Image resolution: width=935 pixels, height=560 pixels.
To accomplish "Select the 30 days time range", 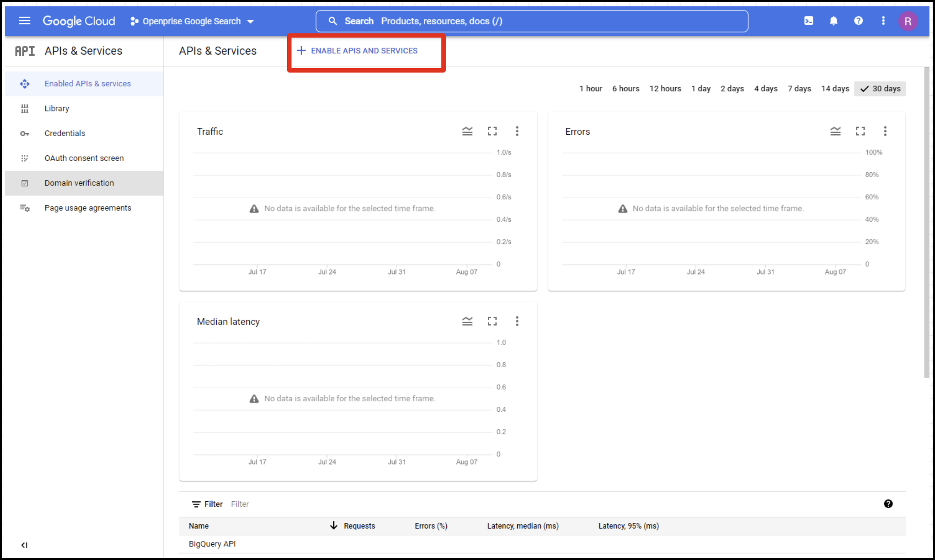I will [880, 89].
